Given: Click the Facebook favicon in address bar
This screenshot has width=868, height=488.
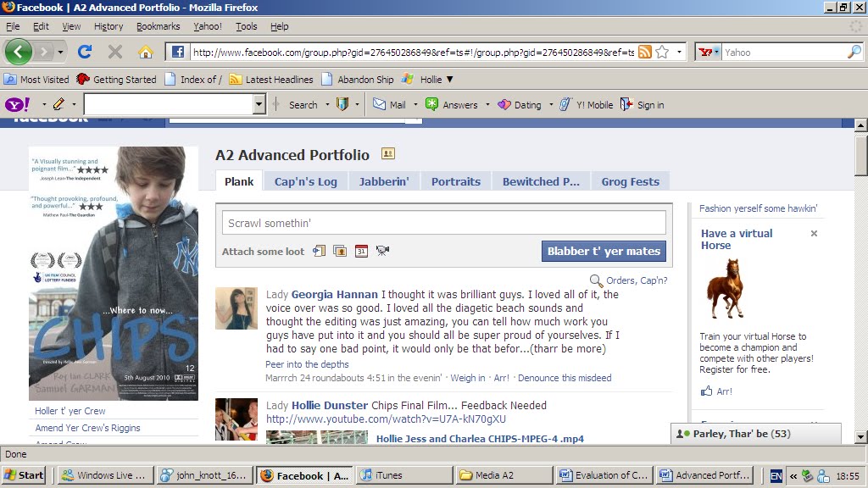Looking at the screenshot, I should click(178, 52).
